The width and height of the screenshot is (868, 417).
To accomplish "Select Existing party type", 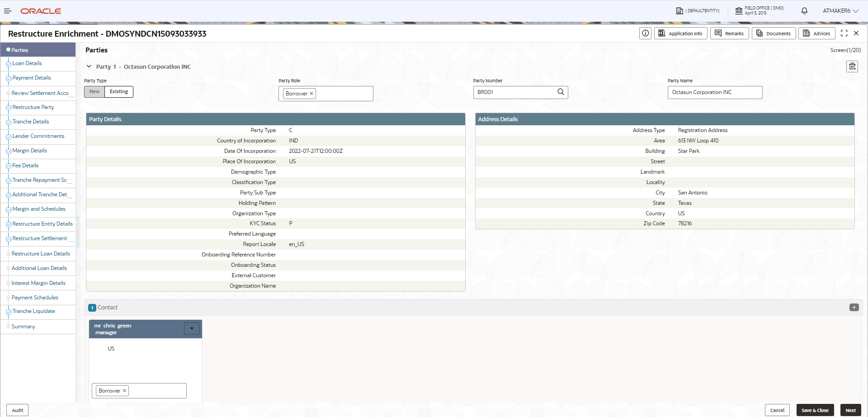I will pyautogui.click(x=119, y=91).
